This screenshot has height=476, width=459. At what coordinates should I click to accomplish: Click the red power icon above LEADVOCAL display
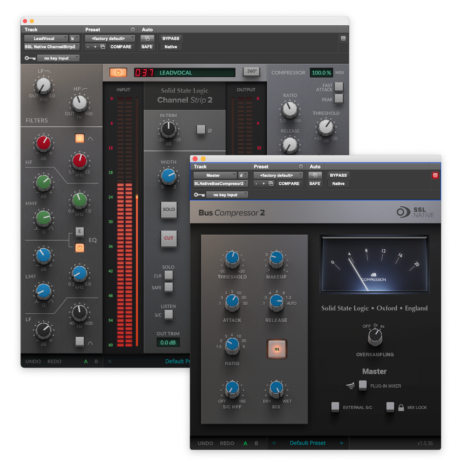point(118,72)
